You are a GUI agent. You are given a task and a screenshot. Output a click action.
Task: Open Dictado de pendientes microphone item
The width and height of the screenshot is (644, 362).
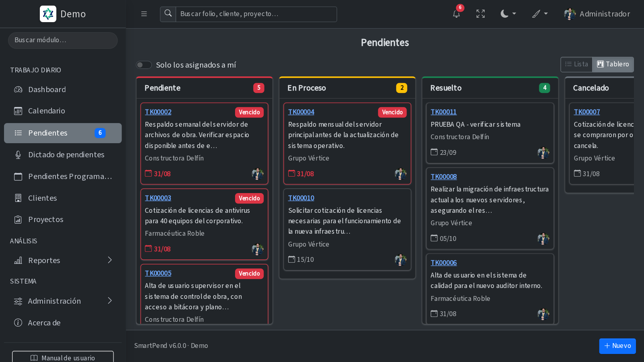(63, 155)
